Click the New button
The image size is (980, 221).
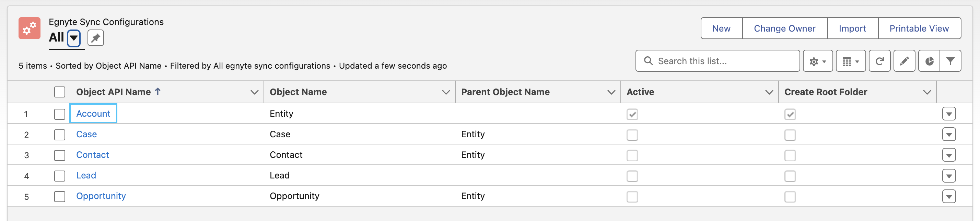[721, 28]
